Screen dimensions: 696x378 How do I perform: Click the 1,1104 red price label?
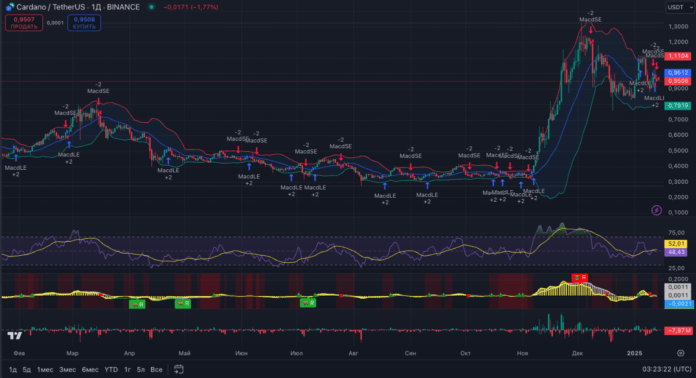point(678,56)
